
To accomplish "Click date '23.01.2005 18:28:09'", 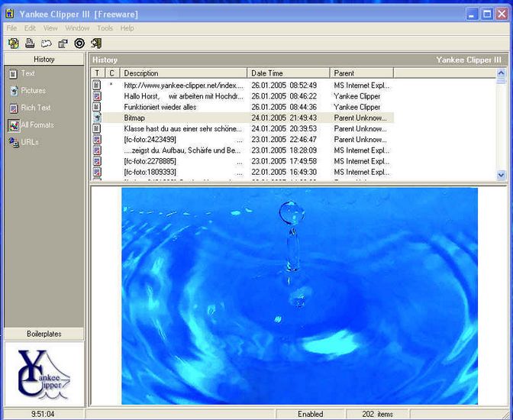I will [x=284, y=150].
